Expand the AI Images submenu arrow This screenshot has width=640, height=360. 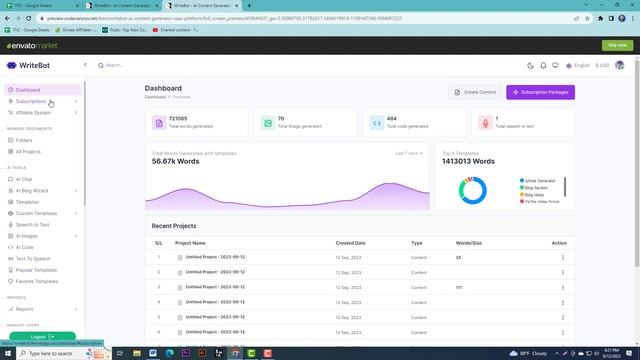click(76, 236)
